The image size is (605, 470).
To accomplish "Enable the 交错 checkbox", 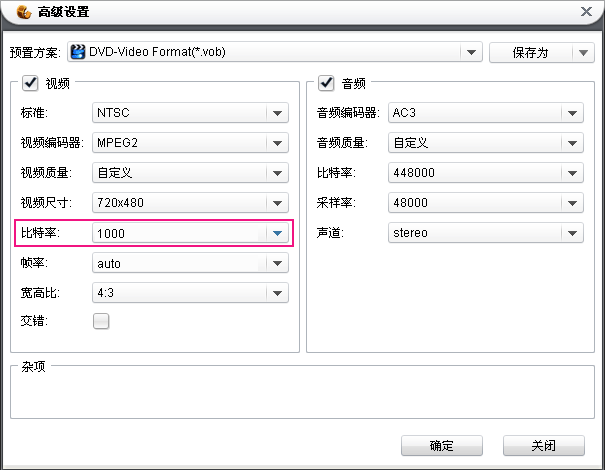I will tap(101, 322).
